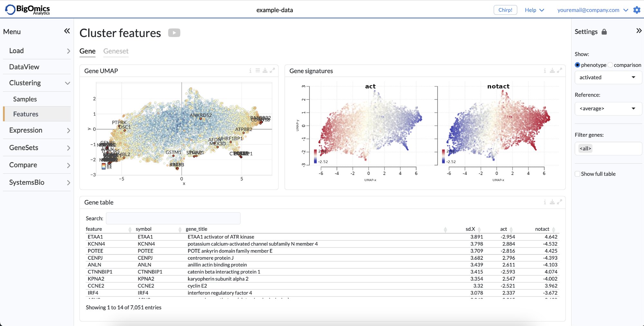
Task: Maximize the Gene signatures panel
Action: (x=560, y=70)
